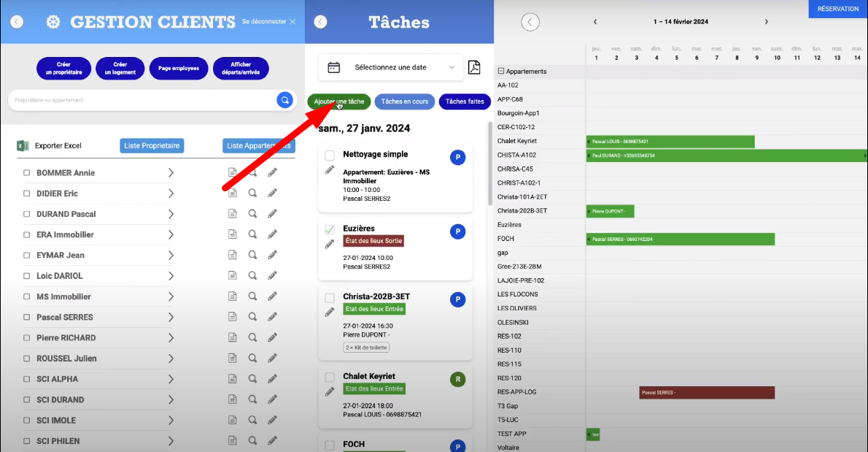Click the RÉSERVATION button
The height and width of the screenshot is (452, 868).
coord(837,9)
